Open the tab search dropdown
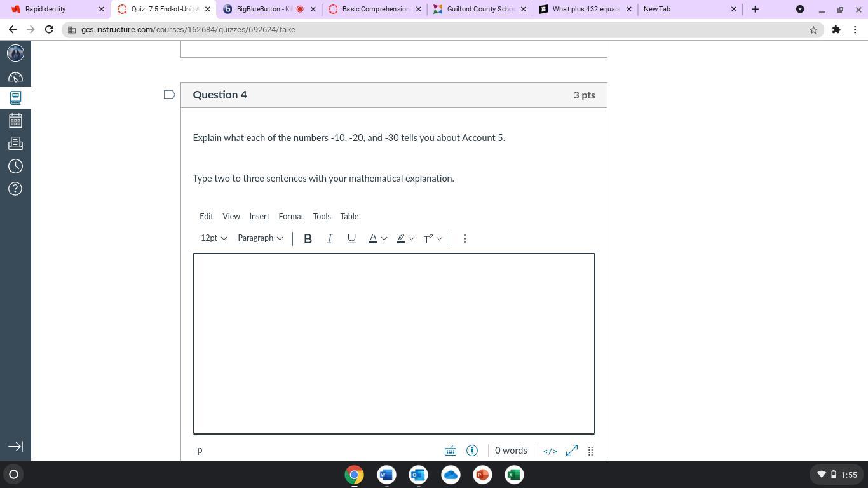 click(x=800, y=9)
